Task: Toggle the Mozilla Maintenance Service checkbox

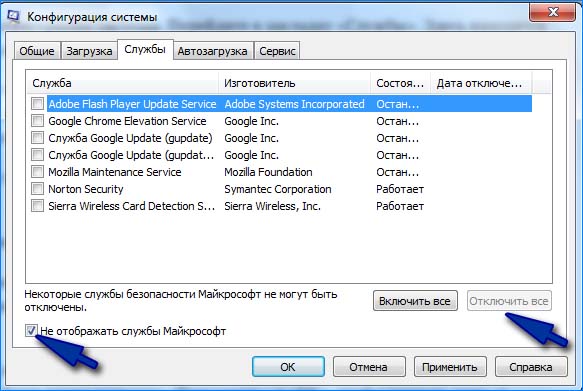Action: click(x=37, y=171)
